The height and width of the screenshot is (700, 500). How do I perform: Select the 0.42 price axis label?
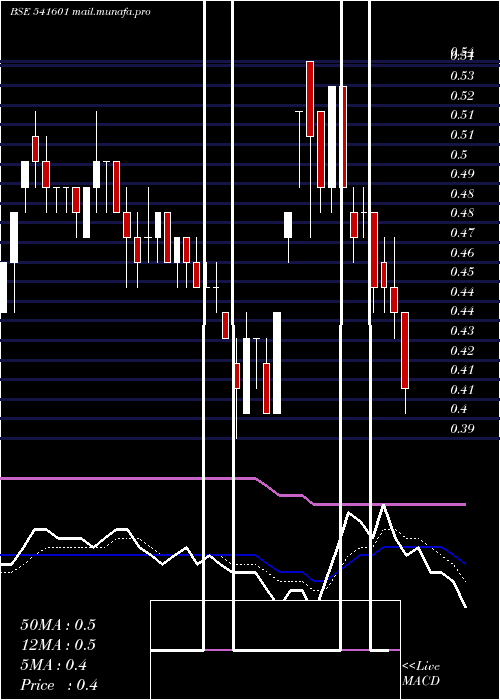[x=462, y=351]
